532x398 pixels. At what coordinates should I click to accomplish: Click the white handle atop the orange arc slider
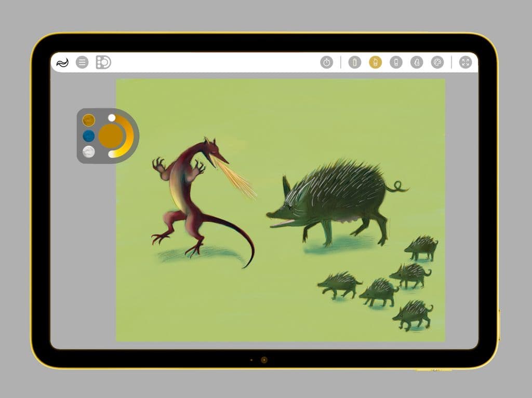coord(112,118)
